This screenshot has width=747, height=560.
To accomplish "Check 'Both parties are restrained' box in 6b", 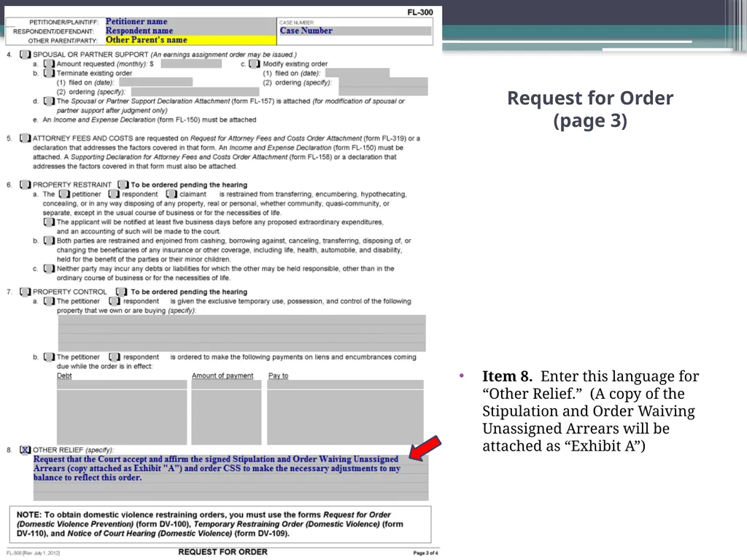I will tap(49, 241).
